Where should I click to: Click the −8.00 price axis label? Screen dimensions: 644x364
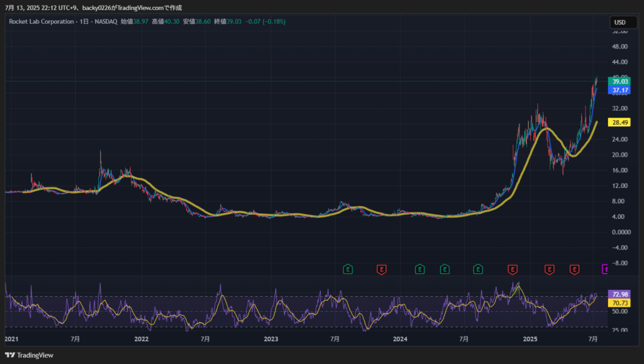[619, 263]
